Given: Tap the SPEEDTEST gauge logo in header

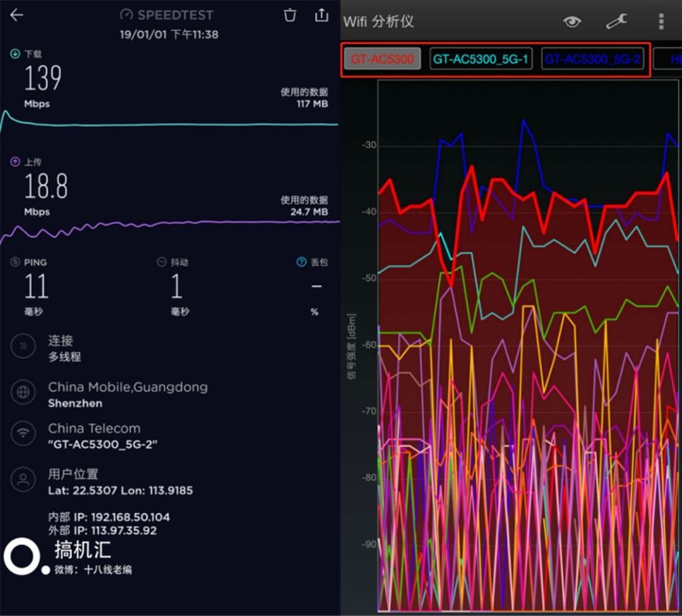Looking at the screenshot, I should 126,15.
